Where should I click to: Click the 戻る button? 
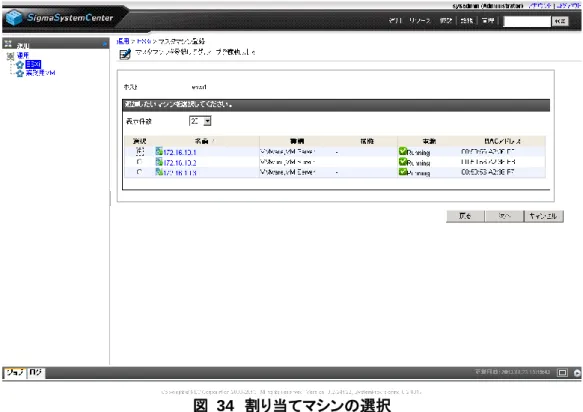coord(465,216)
